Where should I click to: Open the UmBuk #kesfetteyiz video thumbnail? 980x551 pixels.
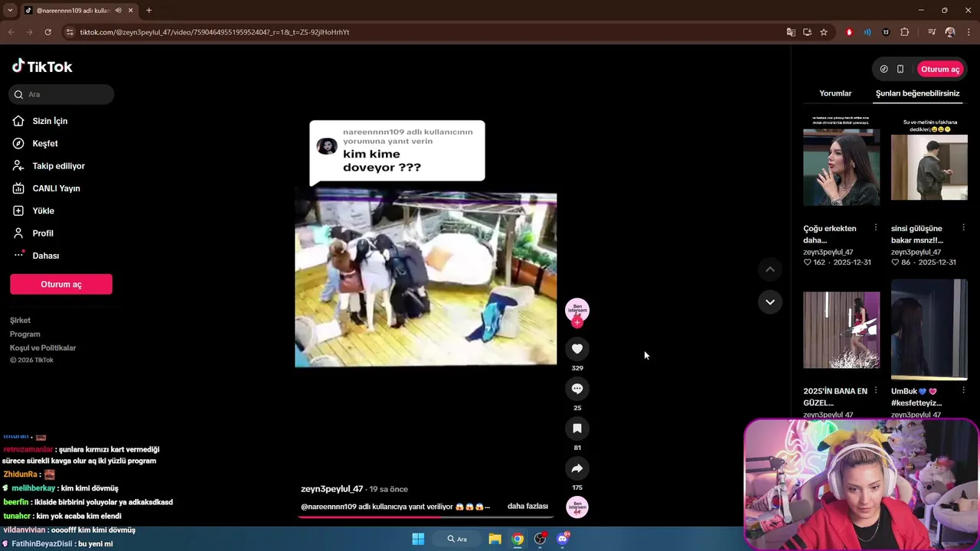pyautogui.click(x=929, y=330)
